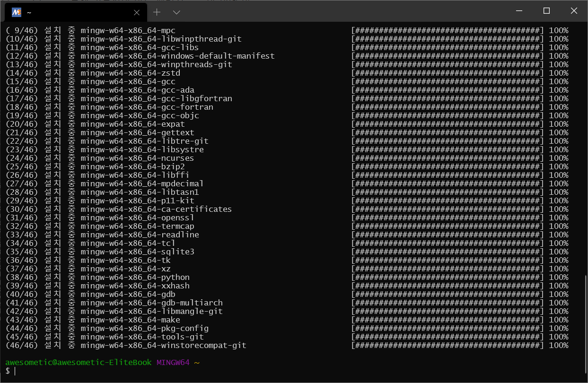
Task: Click the MINGW64 label in prompt
Action: 173,363
